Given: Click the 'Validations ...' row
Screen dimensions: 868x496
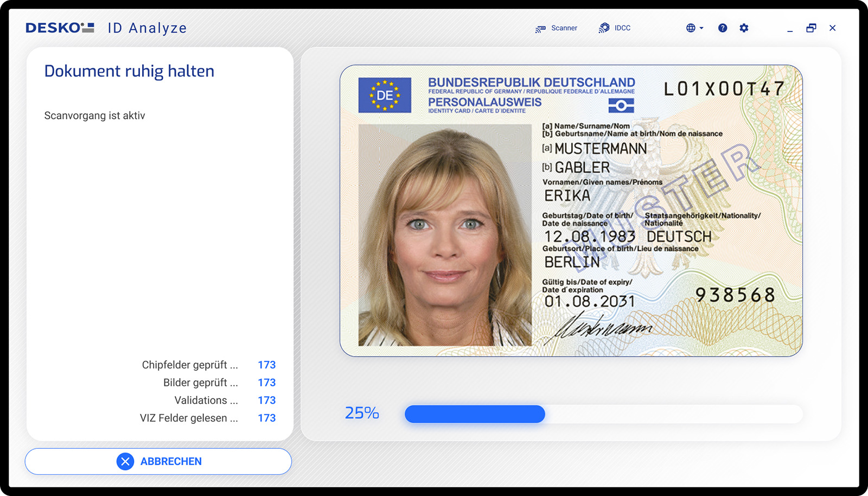Looking at the screenshot, I should tap(225, 400).
